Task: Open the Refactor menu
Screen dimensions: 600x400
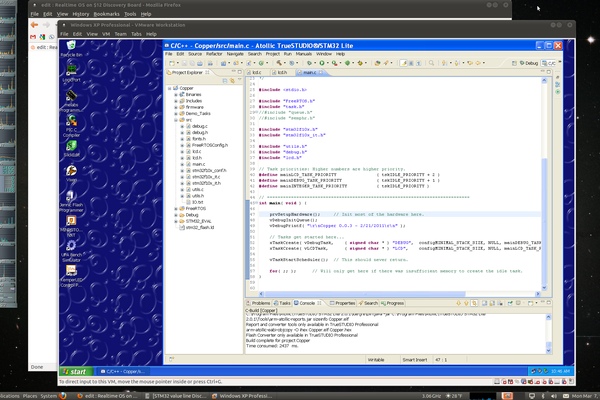Action: tap(214, 54)
